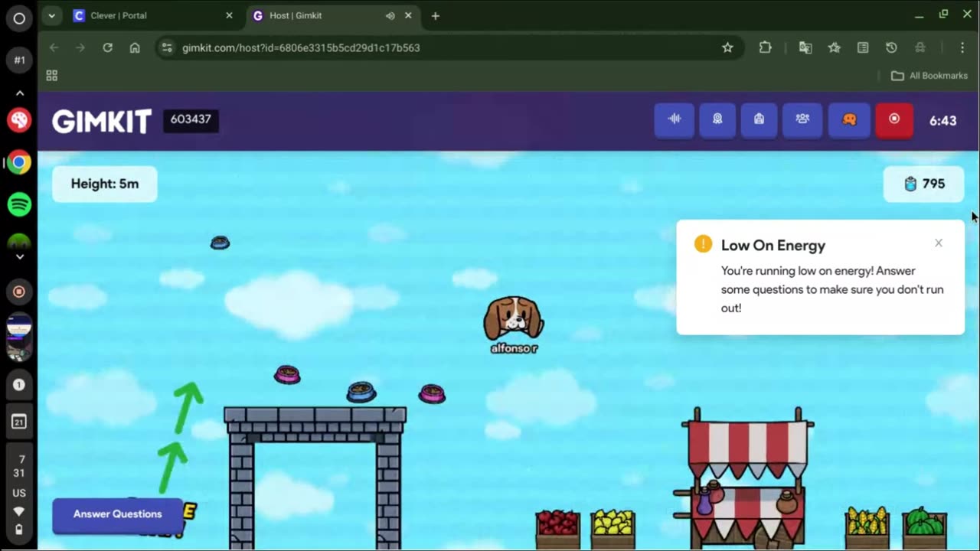Viewport: 980px width, 551px height.
Task: Open the tab search dropdown
Action: [x=51, y=15]
